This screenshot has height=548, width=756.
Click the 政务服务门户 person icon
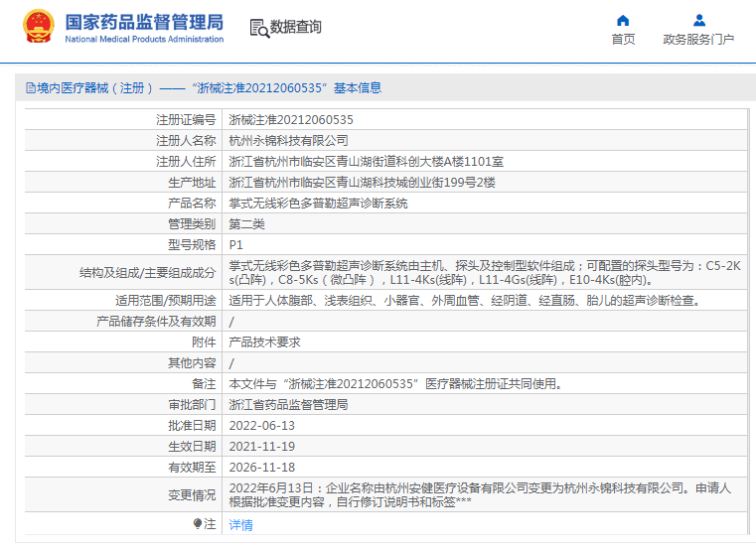[x=698, y=20]
